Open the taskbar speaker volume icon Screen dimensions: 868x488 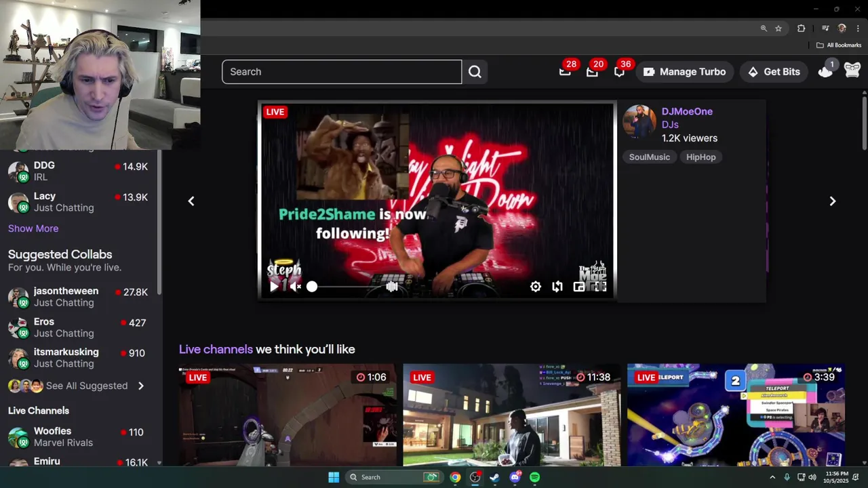pos(812,477)
